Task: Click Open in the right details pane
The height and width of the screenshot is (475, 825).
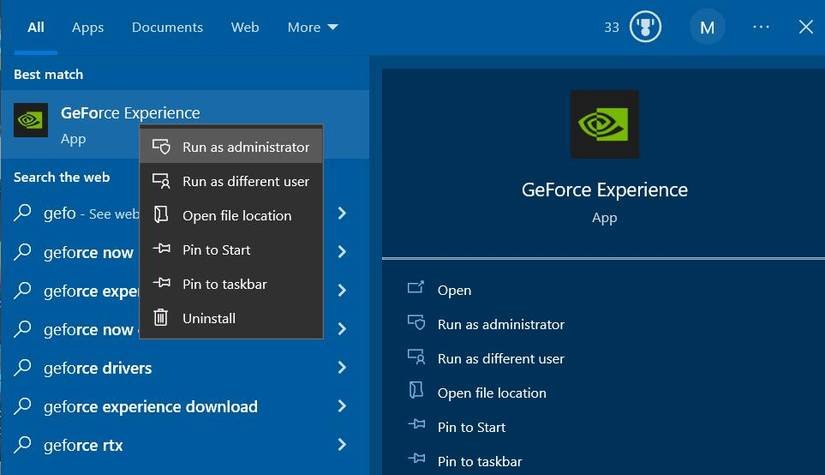Action: [x=454, y=290]
